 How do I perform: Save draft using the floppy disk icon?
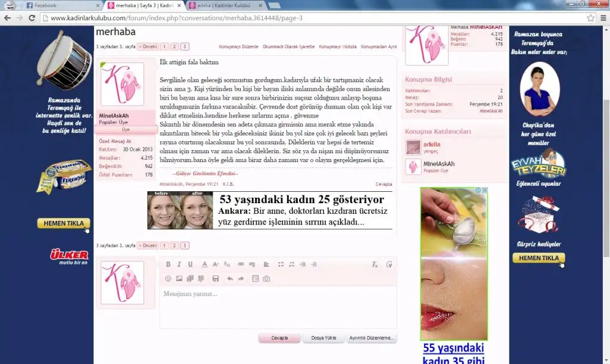(x=216, y=279)
